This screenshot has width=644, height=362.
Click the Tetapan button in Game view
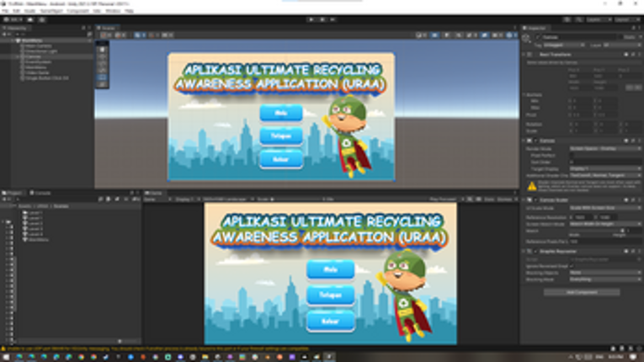[330, 295]
